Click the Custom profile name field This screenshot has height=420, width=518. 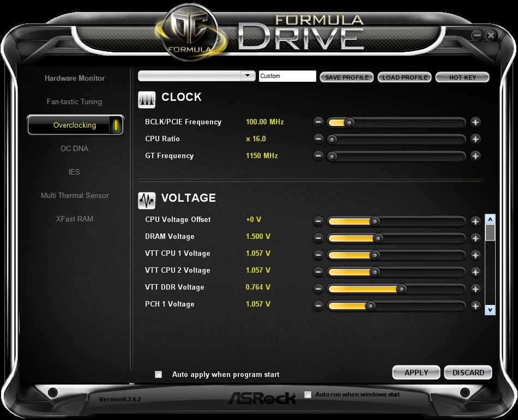(x=287, y=76)
